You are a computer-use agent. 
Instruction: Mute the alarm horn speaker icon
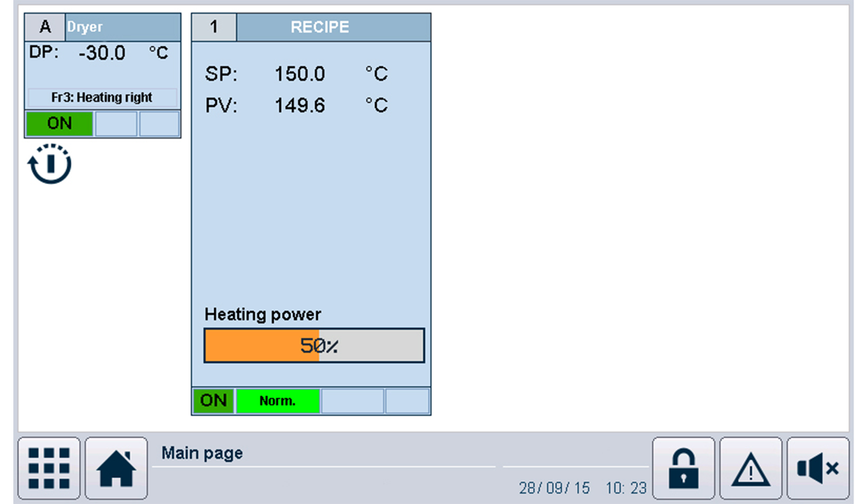tap(818, 468)
